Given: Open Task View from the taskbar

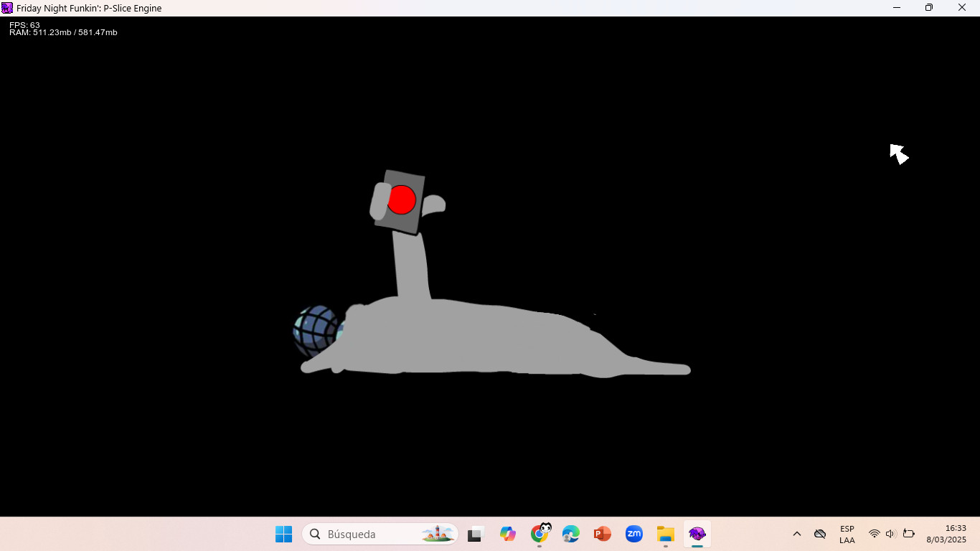Looking at the screenshot, I should [x=475, y=534].
